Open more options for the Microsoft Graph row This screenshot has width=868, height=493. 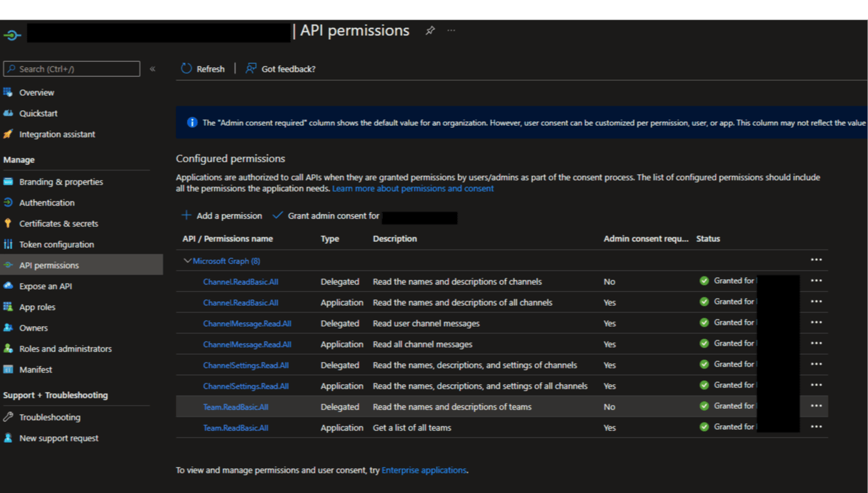pyautogui.click(x=816, y=260)
